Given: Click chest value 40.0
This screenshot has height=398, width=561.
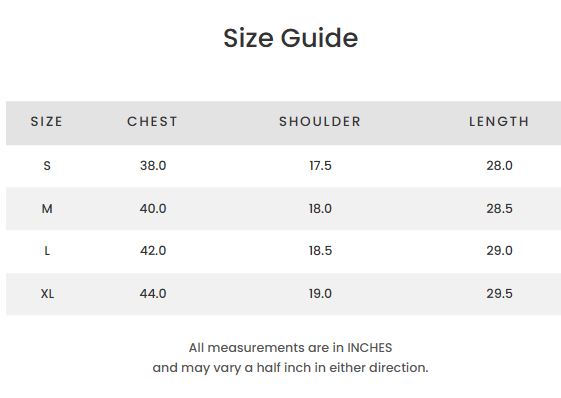Looking at the screenshot, I should [x=153, y=208].
